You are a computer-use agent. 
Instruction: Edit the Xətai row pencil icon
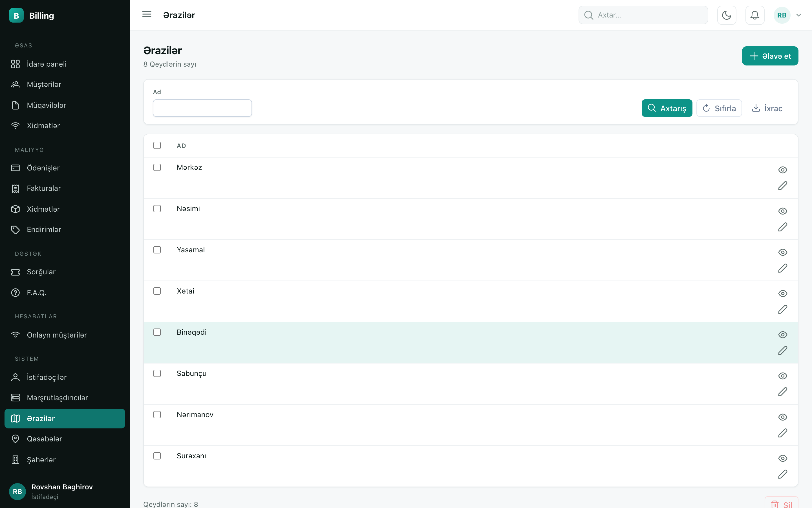point(782,309)
